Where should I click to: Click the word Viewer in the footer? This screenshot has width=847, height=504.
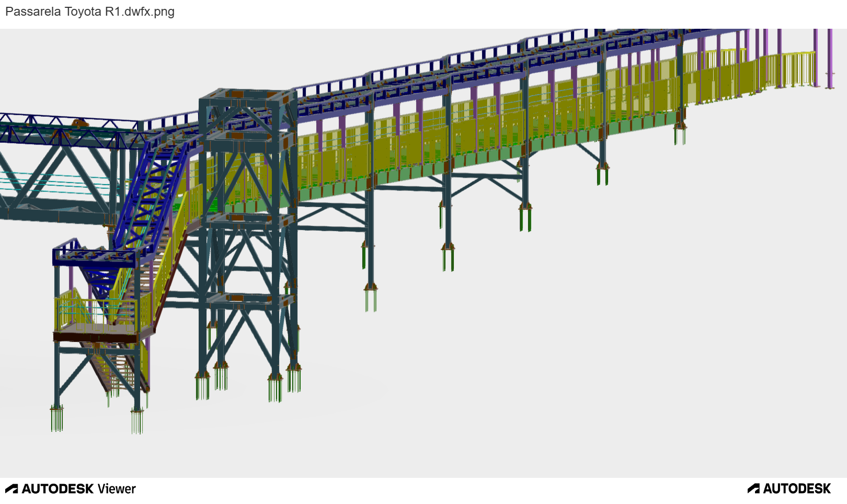(x=117, y=489)
